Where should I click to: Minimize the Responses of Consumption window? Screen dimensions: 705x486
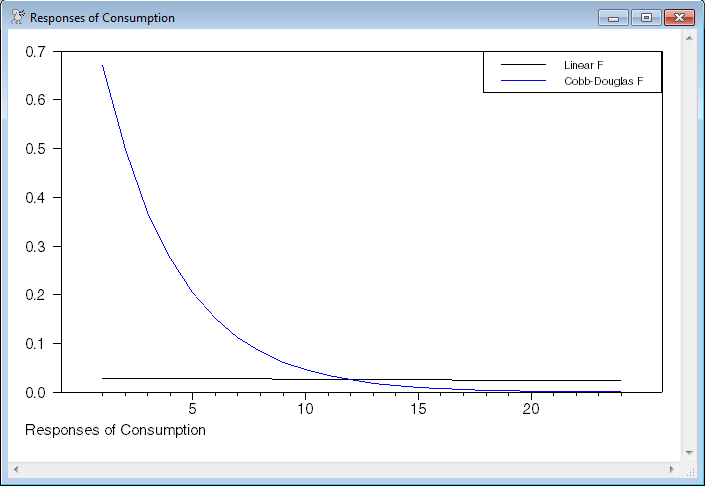click(612, 17)
